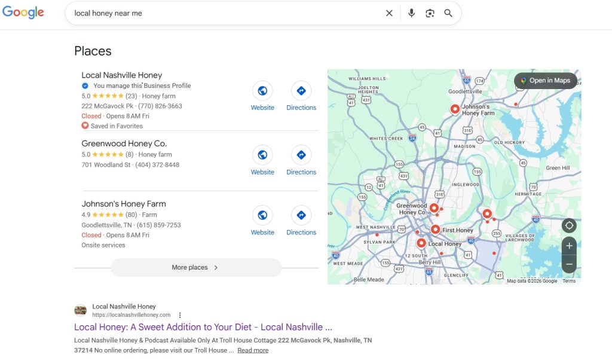Open Greenwood Honey Co. website icon
Viewport: 612px width, 364px height.
(262, 155)
